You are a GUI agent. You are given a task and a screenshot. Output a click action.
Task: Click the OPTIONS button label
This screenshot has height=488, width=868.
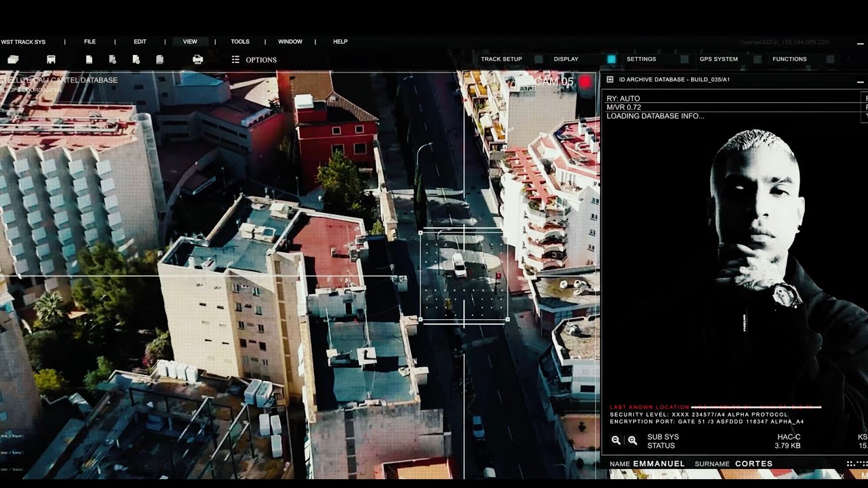(261, 60)
